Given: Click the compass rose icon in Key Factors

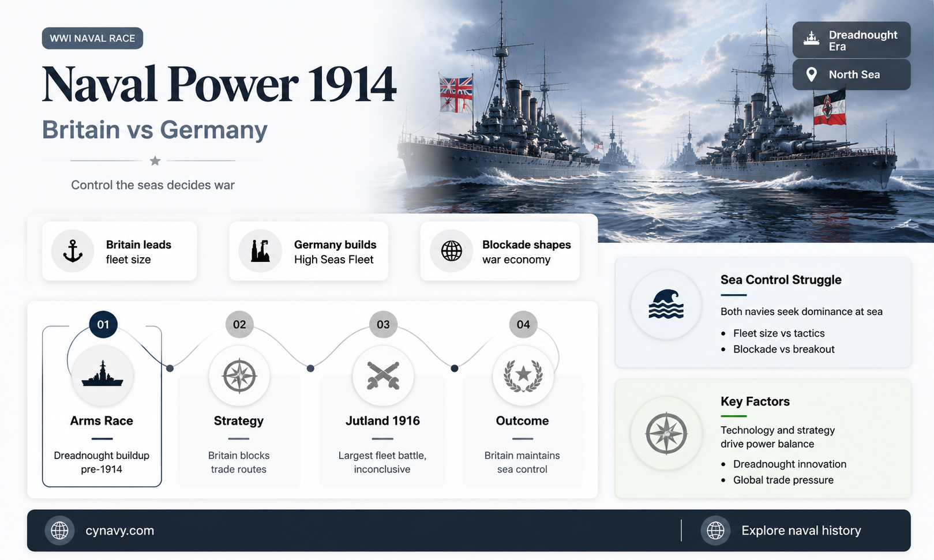Looking at the screenshot, I should [666, 434].
